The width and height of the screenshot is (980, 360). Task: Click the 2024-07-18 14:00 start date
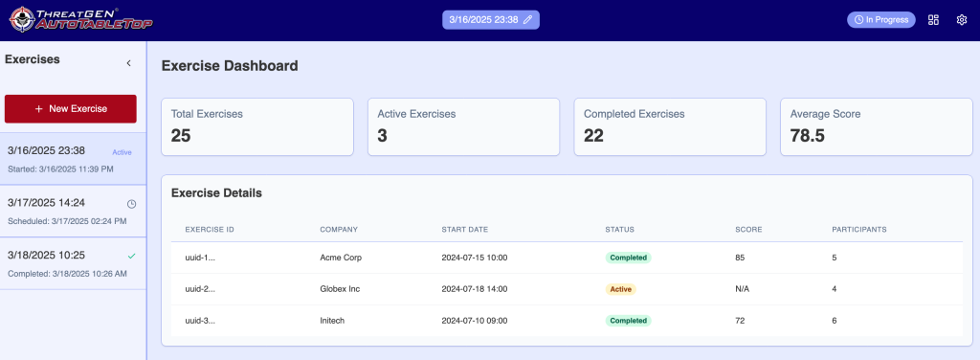coord(475,289)
